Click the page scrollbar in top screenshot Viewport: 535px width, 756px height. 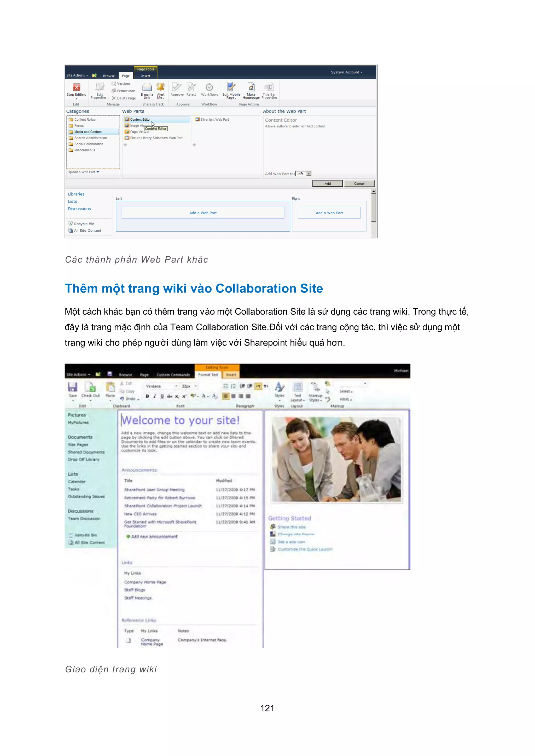tap(374, 207)
